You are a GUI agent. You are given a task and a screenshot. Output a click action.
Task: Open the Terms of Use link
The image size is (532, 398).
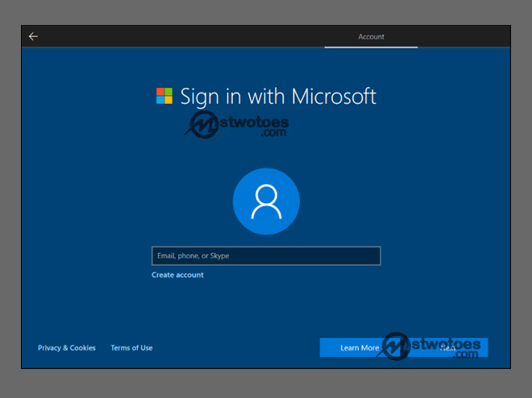(131, 348)
